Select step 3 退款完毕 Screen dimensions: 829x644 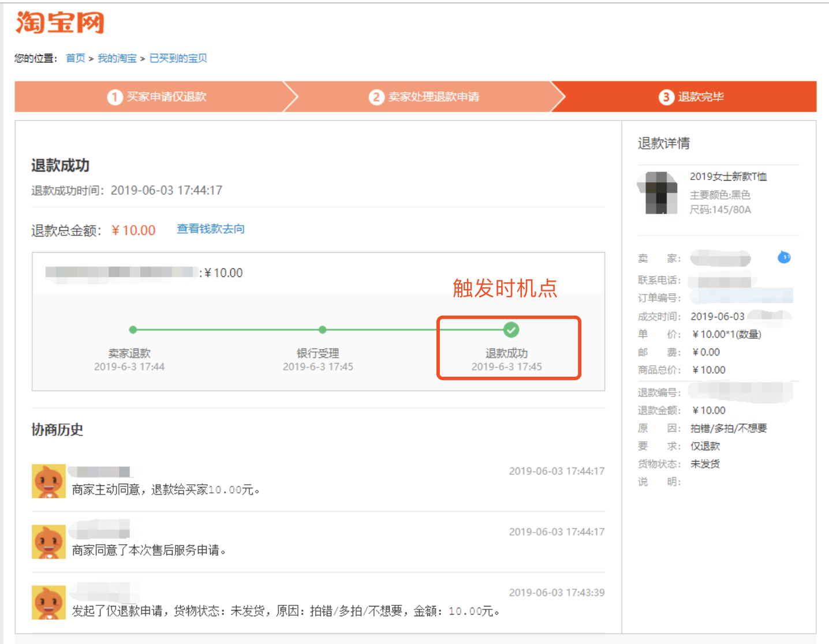click(x=691, y=96)
